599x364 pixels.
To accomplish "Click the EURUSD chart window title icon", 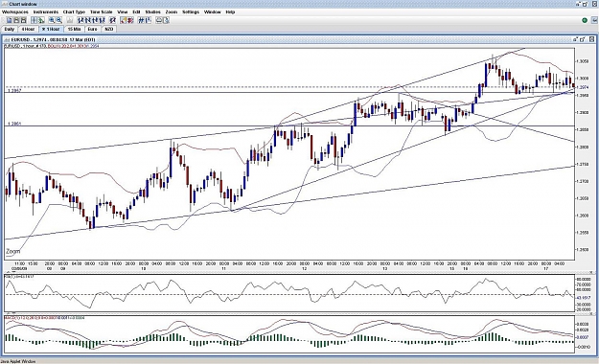I will click(7, 39).
